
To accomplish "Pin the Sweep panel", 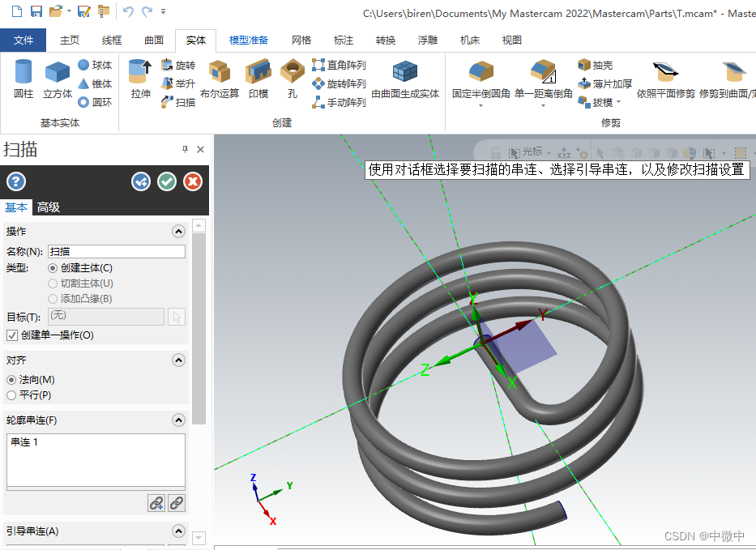I will click(x=185, y=149).
